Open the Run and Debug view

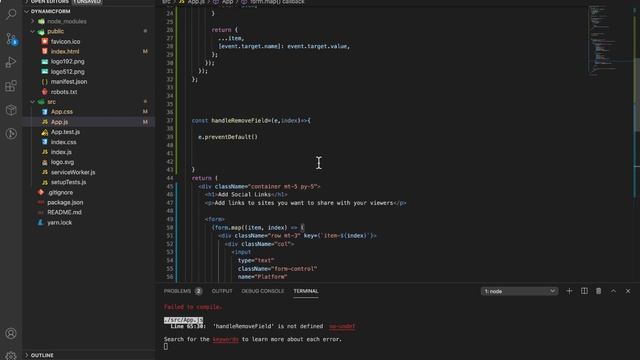click(11, 62)
